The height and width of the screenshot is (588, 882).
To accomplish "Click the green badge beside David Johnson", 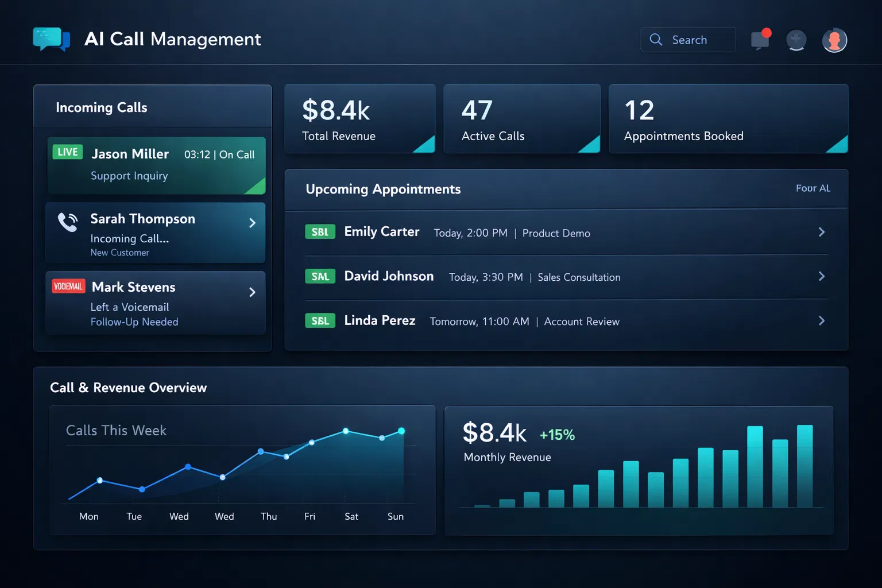I will tap(320, 276).
